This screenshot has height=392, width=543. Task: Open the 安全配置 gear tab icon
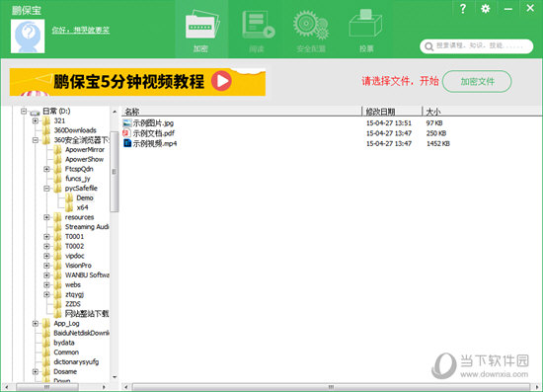pyautogui.click(x=311, y=25)
